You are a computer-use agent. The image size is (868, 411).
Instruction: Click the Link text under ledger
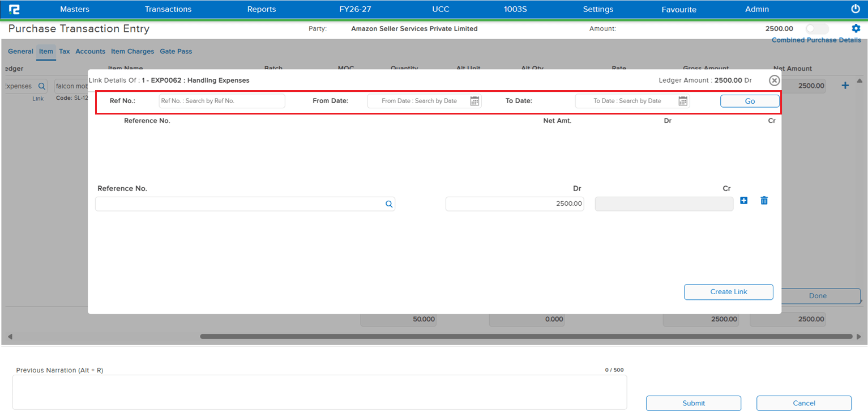38,99
